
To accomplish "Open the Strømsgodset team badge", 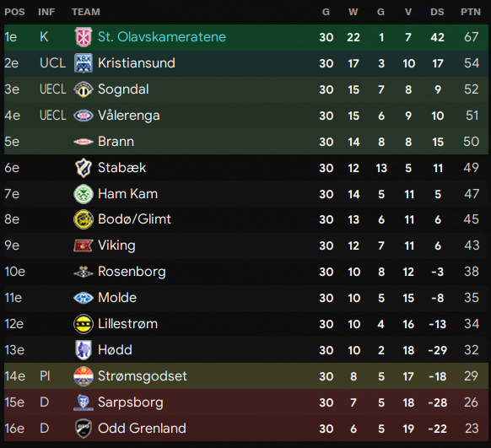I will pyautogui.click(x=84, y=376).
